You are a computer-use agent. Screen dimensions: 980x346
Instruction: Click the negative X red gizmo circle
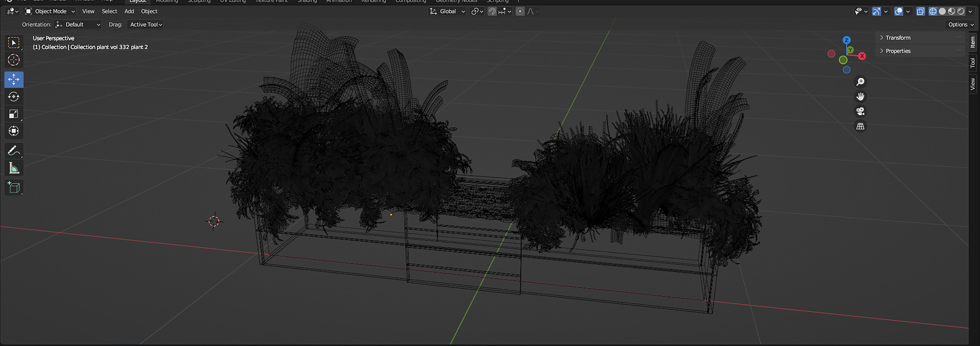tap(831, 54)
